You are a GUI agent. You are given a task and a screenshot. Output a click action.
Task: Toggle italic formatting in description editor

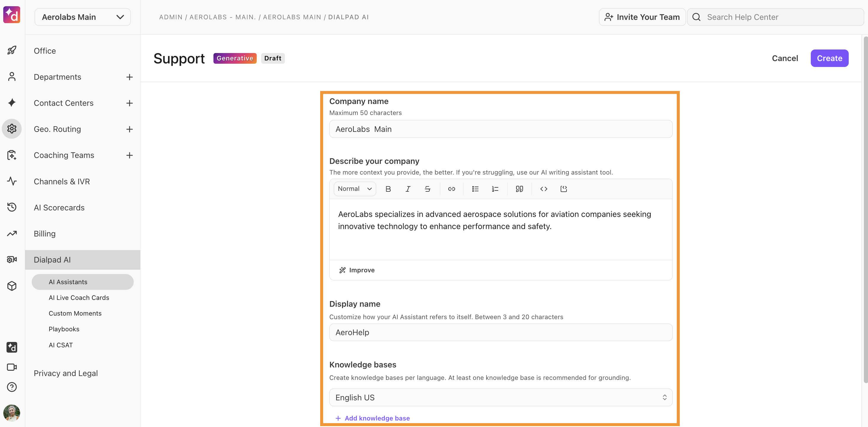[408, 189]
